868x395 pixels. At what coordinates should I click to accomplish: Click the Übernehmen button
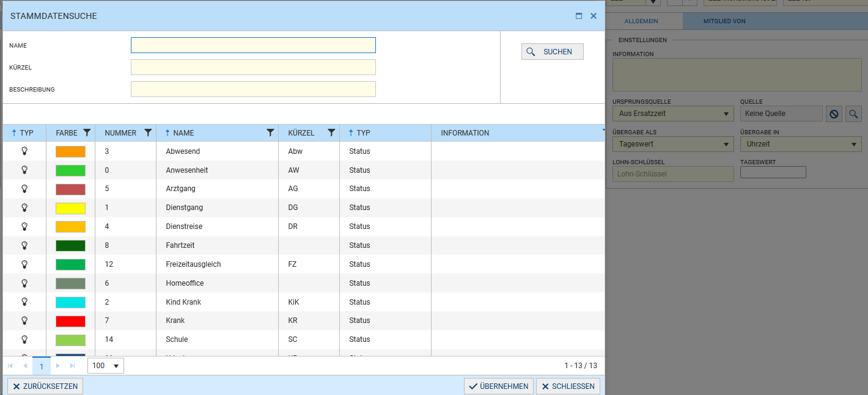[x=498, y=386]
